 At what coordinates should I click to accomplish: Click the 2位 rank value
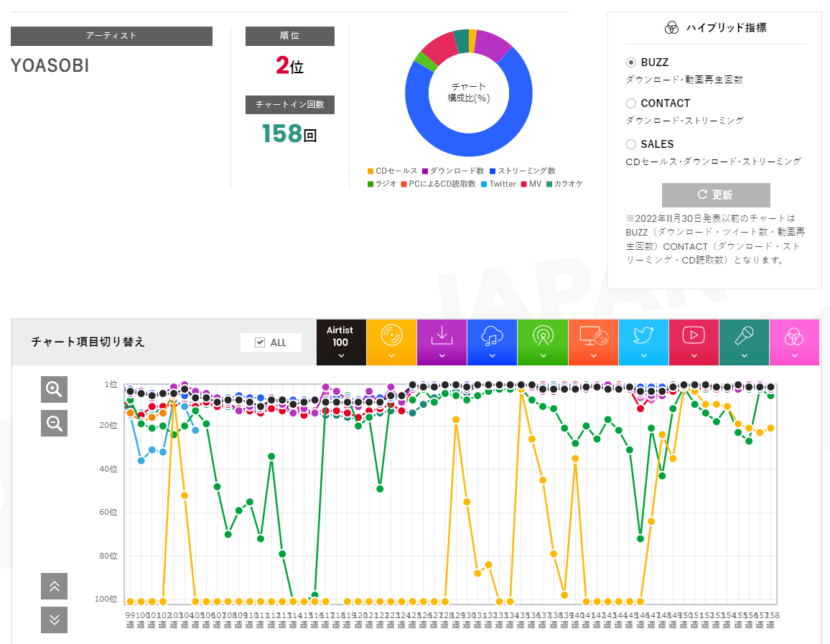289,65
